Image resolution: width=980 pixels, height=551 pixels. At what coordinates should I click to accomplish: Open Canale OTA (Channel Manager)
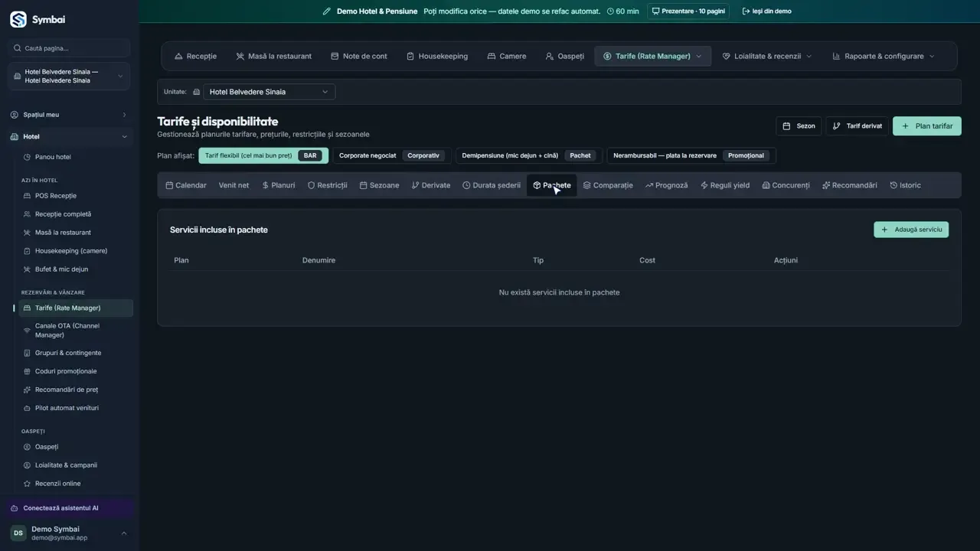[67, 331]
